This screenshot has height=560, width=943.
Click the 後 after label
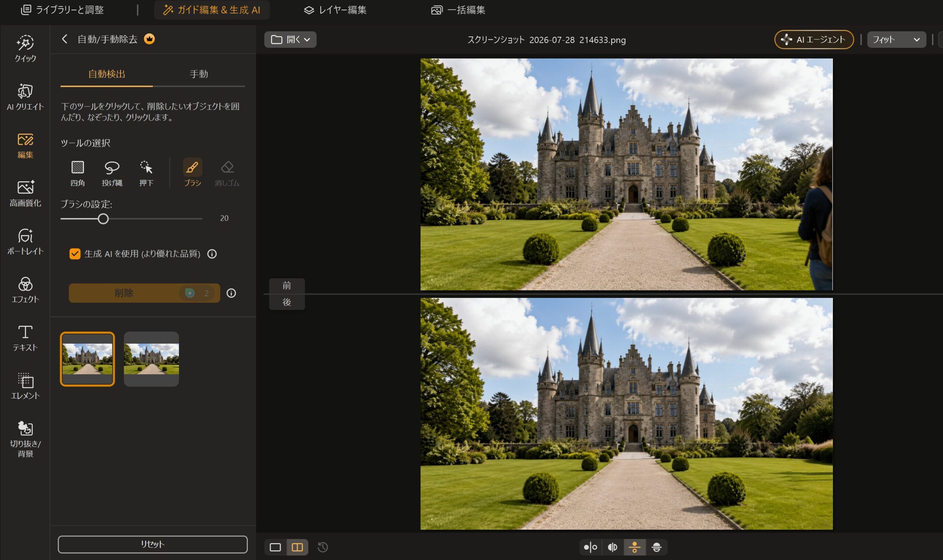point(287,302)
